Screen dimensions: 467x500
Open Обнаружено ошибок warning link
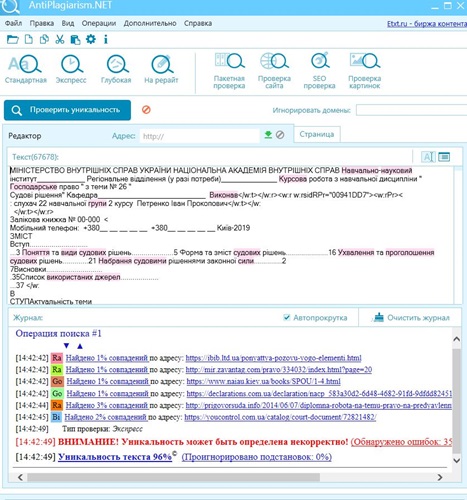point(401,442)
